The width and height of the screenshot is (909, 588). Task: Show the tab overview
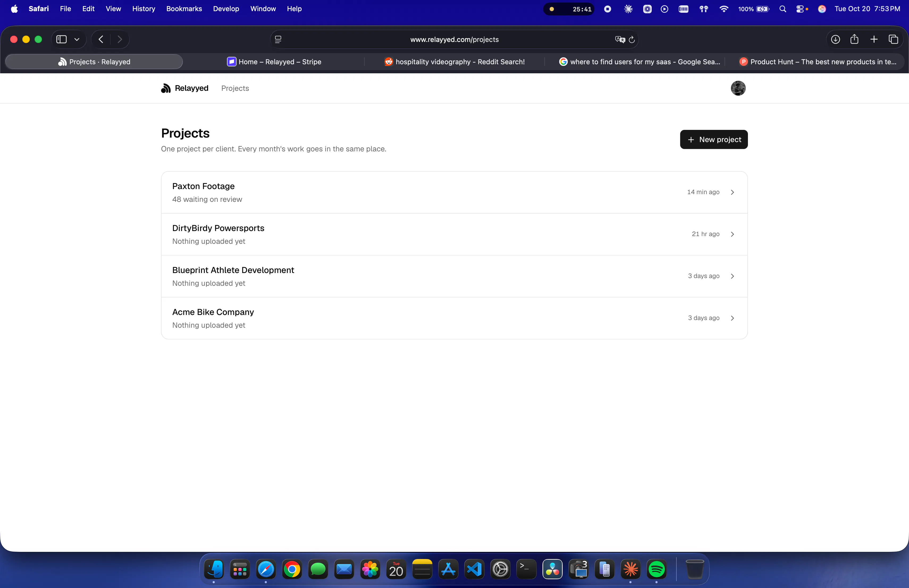(893, 39)
